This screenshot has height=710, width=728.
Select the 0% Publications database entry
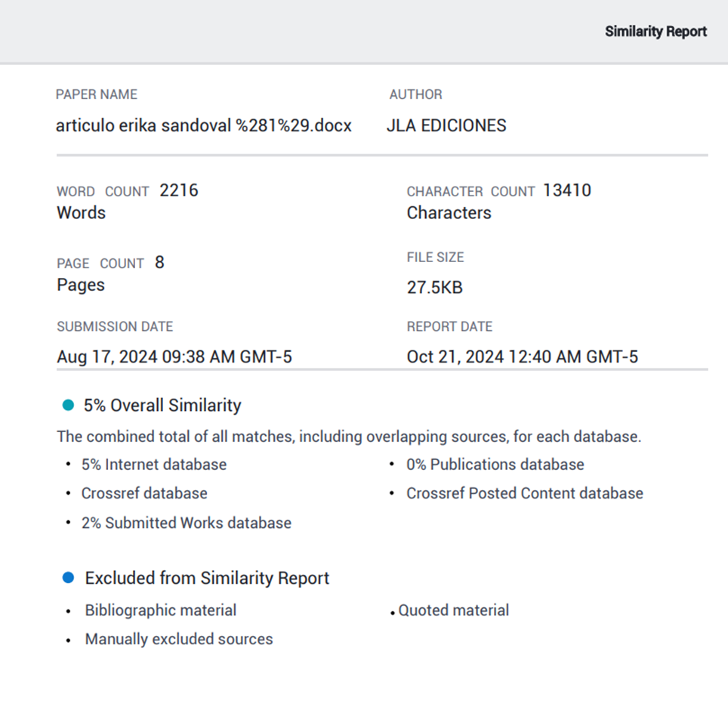[x=495, y=465]
